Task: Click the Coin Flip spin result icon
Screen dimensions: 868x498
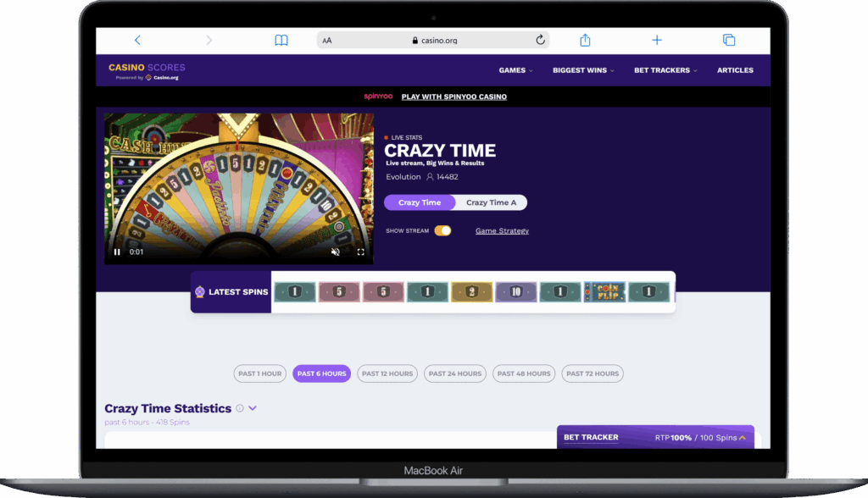Action: [x=605, y=291]
